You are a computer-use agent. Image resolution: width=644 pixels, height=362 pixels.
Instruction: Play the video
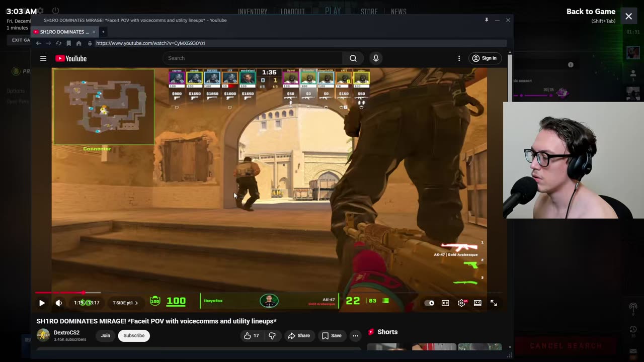click(42, 303)
